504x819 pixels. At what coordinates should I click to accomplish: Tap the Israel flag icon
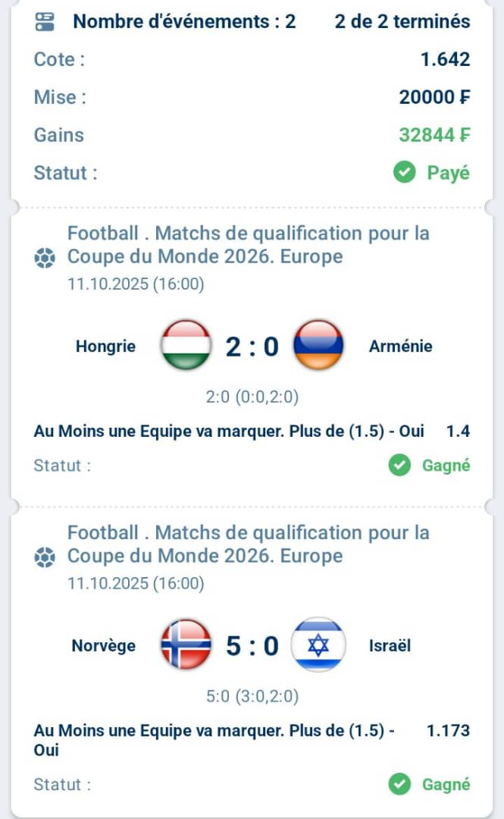318,645
